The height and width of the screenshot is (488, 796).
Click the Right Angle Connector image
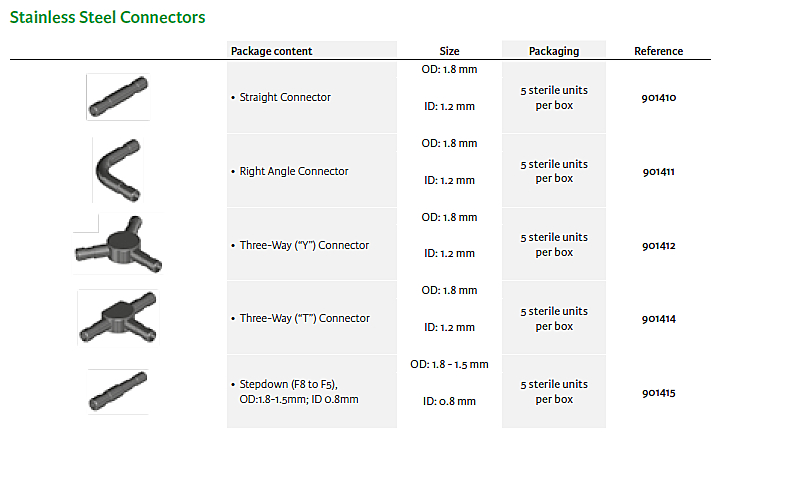pyautogui.click(x=117, y=169)
